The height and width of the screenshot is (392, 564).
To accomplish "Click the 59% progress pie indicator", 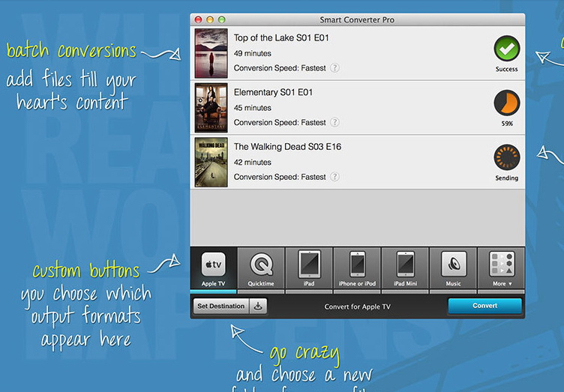I will tap(507, 103).
